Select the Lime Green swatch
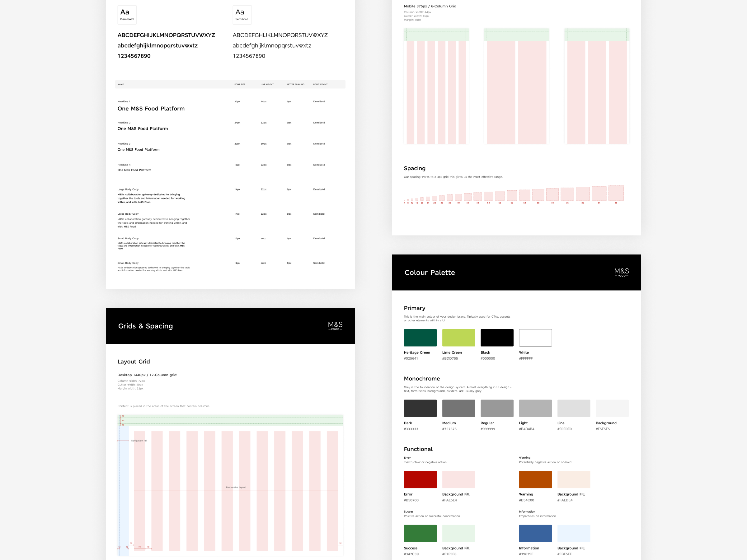The height and width of the screenshot is (560, 747). pos(458,338)
